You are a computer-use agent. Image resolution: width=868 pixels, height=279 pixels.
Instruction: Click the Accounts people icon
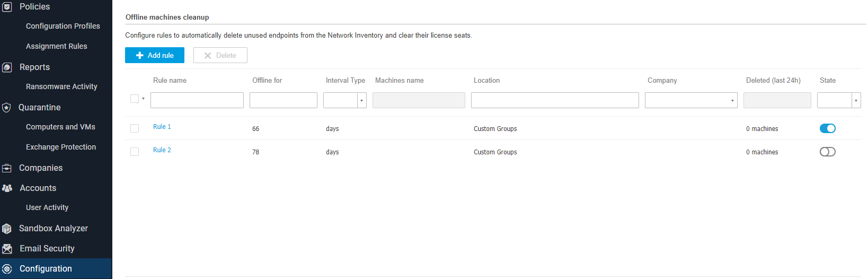(x=7, y=188)
